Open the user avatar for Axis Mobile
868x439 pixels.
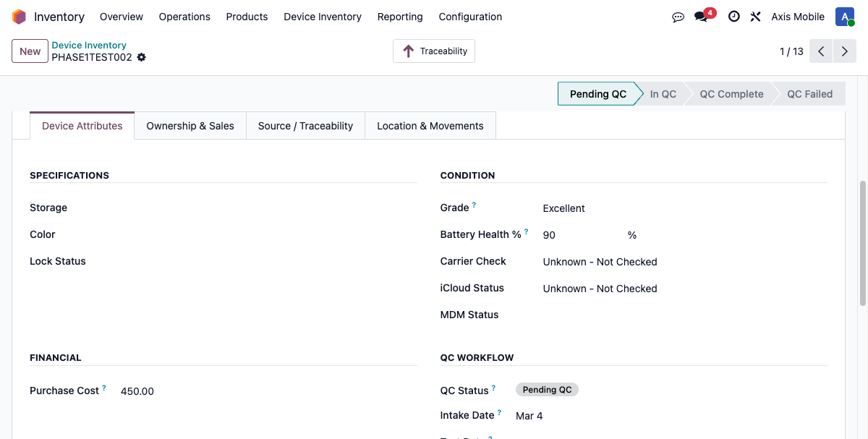(844, 16)
